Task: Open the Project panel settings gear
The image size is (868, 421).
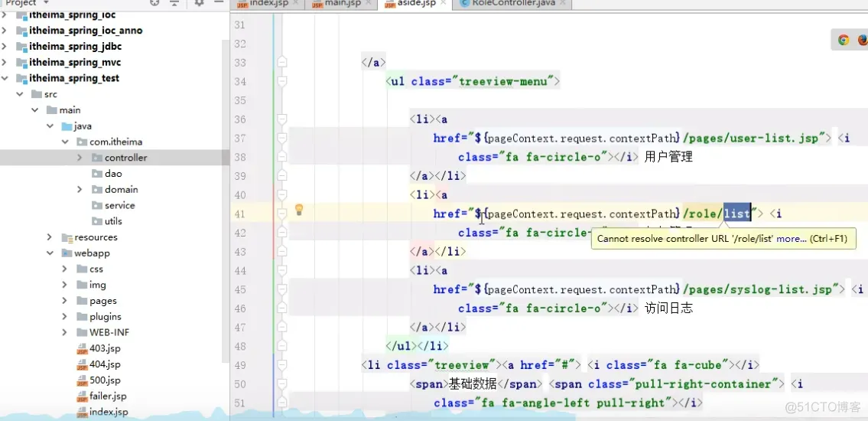Action: coord(200,3)
